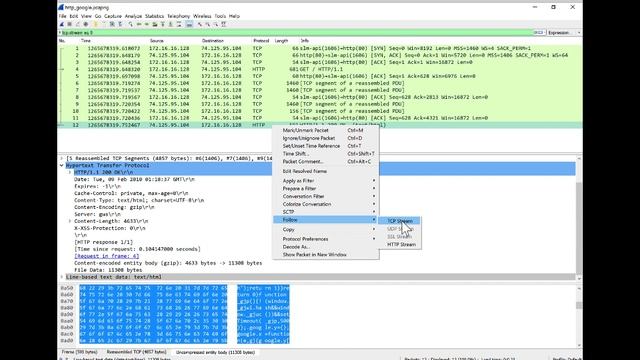Open capture options dialog
This screenshot has width=640, height=360.
click(x=86, y=24)
